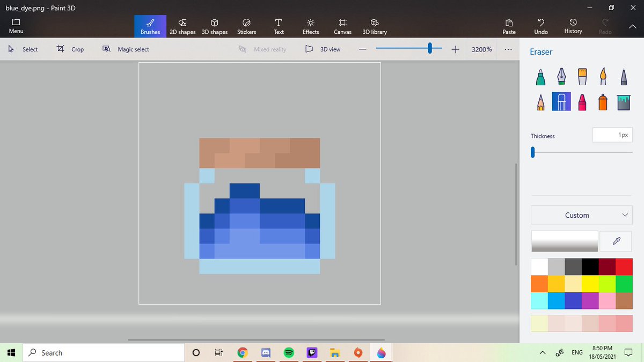Click the 3200% zoom value field
The width and height of the screenshot is (644, 362).
tap(481, 49)
